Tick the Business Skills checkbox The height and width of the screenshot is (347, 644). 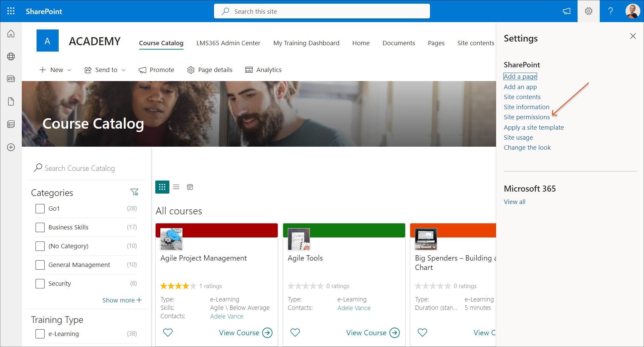pyautogui.click(x=40, y=227)
